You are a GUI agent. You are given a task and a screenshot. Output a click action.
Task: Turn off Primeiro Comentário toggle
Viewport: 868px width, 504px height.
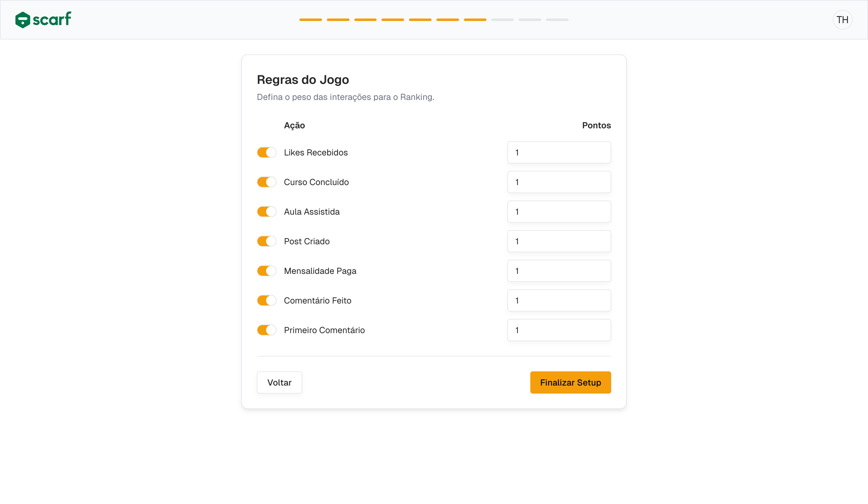[267, 330]
